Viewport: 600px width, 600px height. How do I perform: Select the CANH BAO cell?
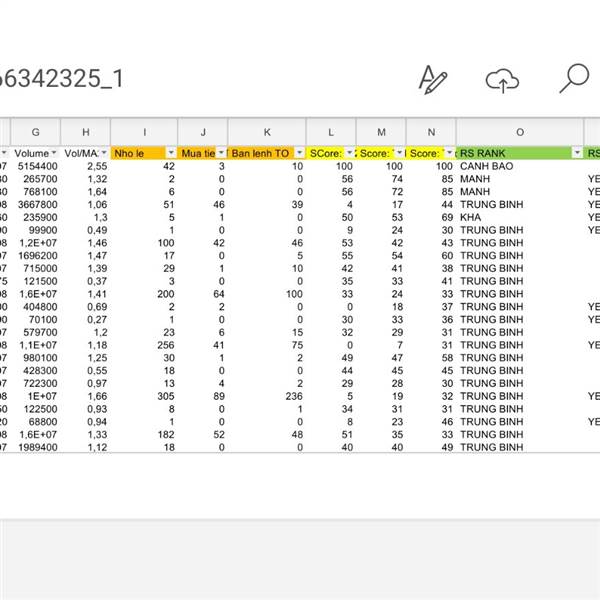pyautogui.click(x=520, y=166)
